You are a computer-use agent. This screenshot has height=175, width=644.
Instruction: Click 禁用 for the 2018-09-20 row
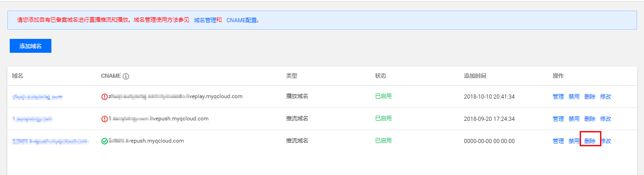click(574, 119)
